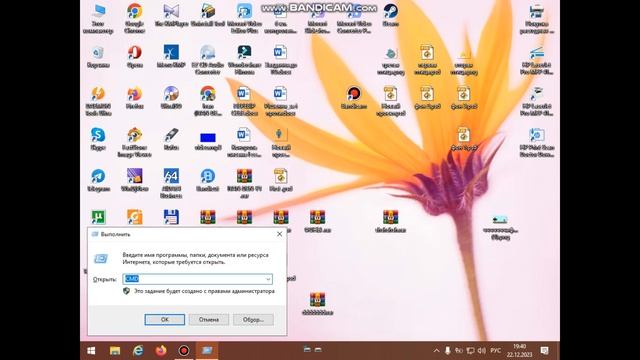Click the Bandicam record icon on taskbar
This screenshot has height=360, width=640.
pyautogui.click(x=184, y=351)
